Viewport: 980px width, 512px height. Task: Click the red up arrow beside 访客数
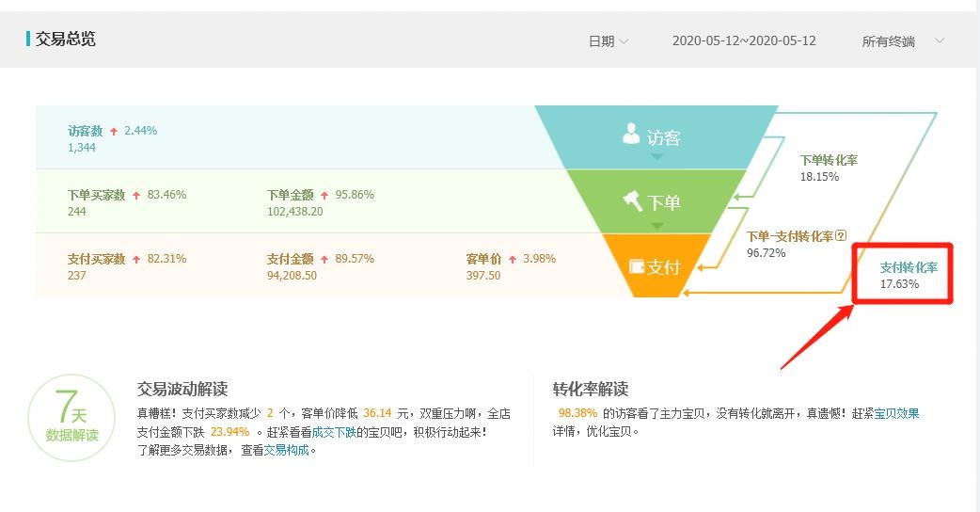pos(114,131)
